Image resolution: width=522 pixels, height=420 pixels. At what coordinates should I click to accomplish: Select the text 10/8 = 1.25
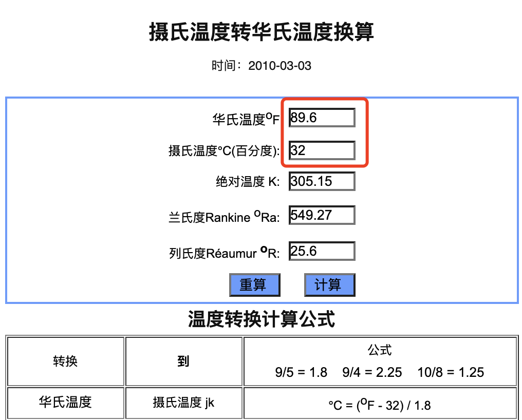pyautogui.click(x=451, y=372)
